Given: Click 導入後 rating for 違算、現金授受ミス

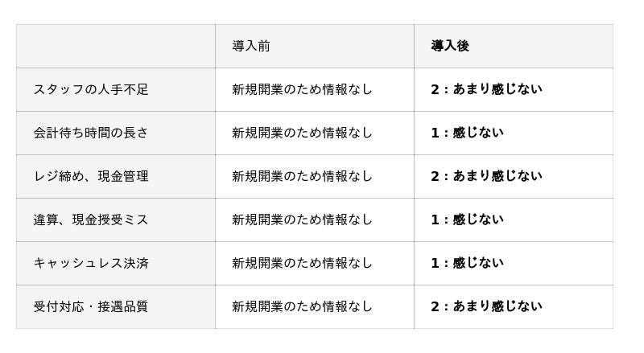Looking at the screenshot, I should pos(467,220).
